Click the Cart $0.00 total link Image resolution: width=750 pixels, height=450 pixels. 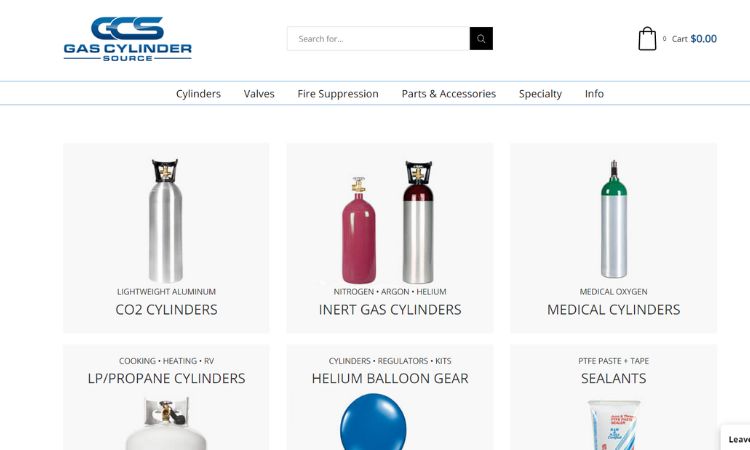[x=694, y=39]
